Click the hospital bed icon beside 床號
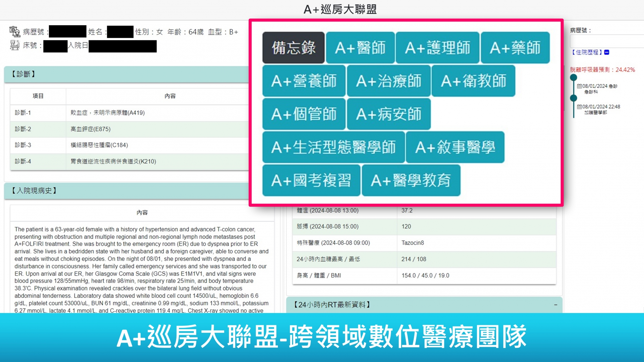Viewport: 644px width, 362px height. [x=14, y=45]
